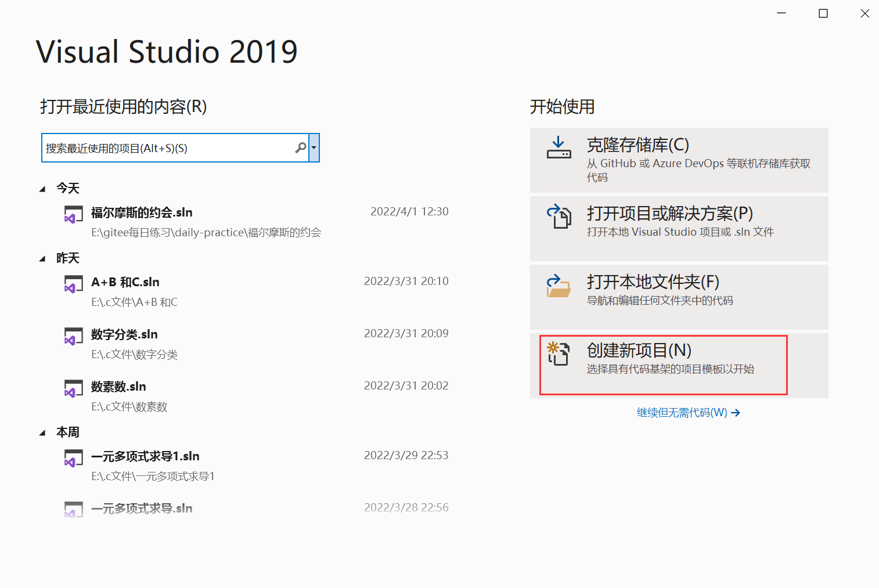Screen dimensions: 879x588
Task: Open recent solution 福尔摩斯的约会.sln
Action: [142, 212]
